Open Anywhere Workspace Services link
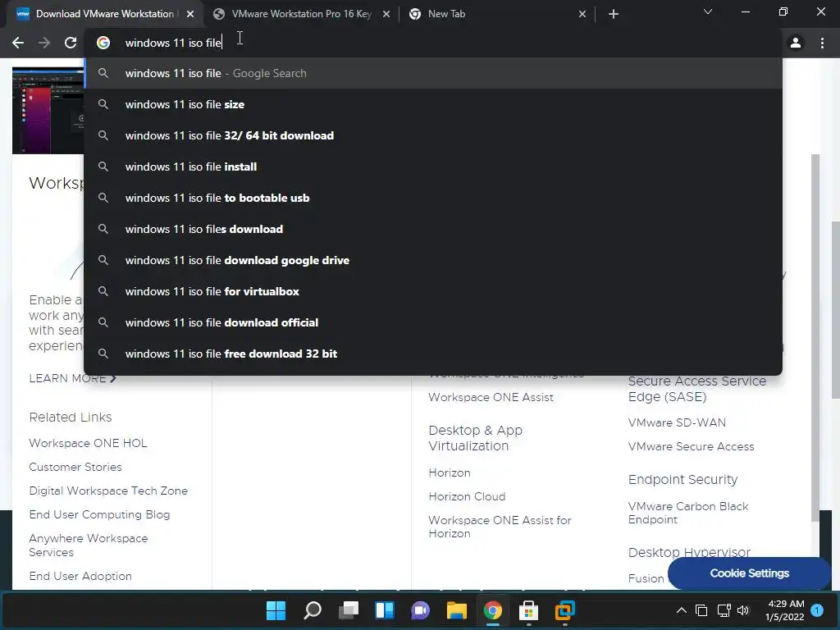 (x=89, y=545)
